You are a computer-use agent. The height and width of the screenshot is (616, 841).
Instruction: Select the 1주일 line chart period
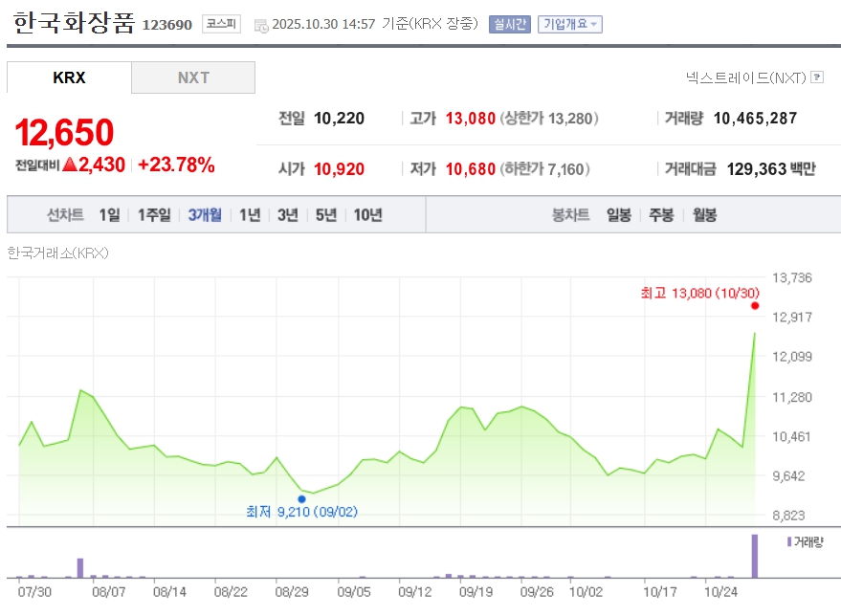pyautogui.click(x=154, y=215)
